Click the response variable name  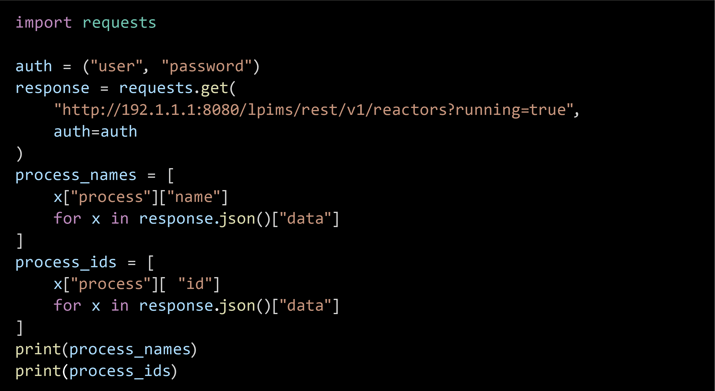(x=52, y=89)
